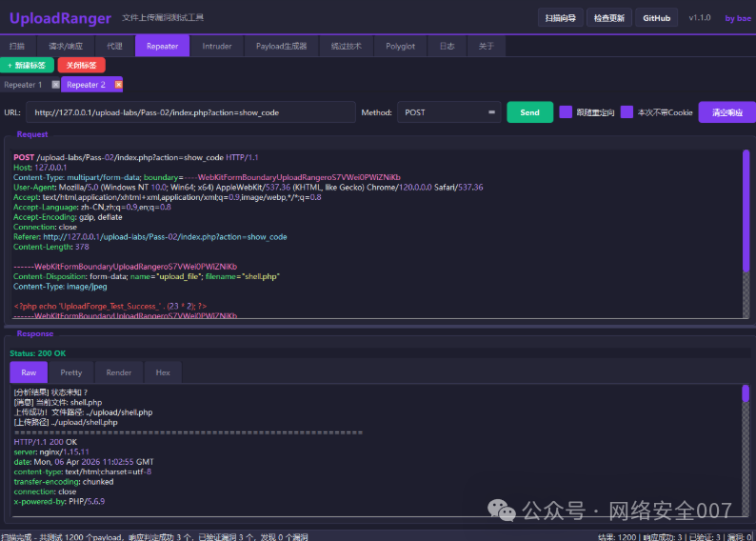Click the response date header line
The image size is (756, 541).
[x=84, y=462]
